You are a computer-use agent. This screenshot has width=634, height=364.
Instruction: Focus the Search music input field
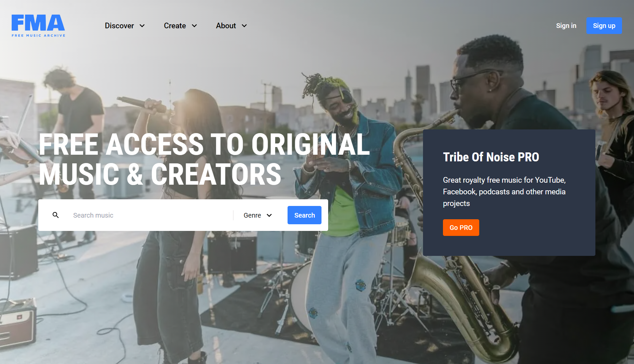click(150, 215)
